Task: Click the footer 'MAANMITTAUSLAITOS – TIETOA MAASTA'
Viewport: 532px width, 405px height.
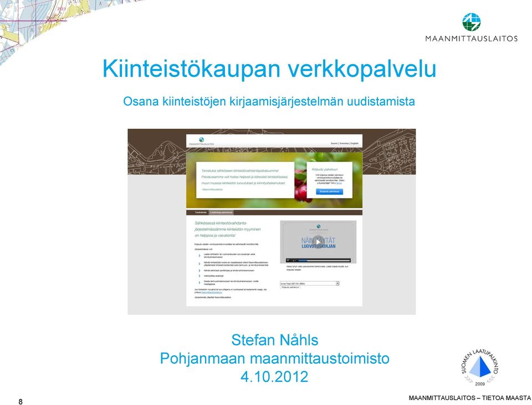Action: tap(469, 398)
